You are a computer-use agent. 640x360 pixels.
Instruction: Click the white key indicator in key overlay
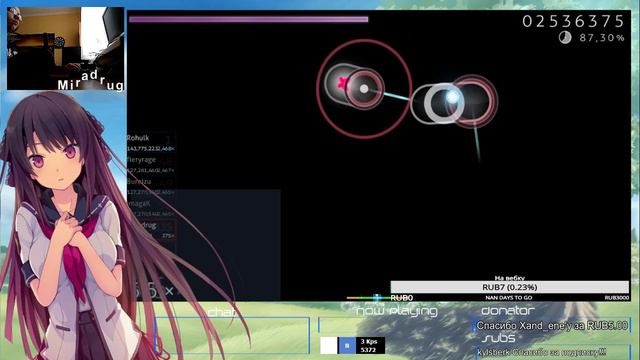[329, 346]
